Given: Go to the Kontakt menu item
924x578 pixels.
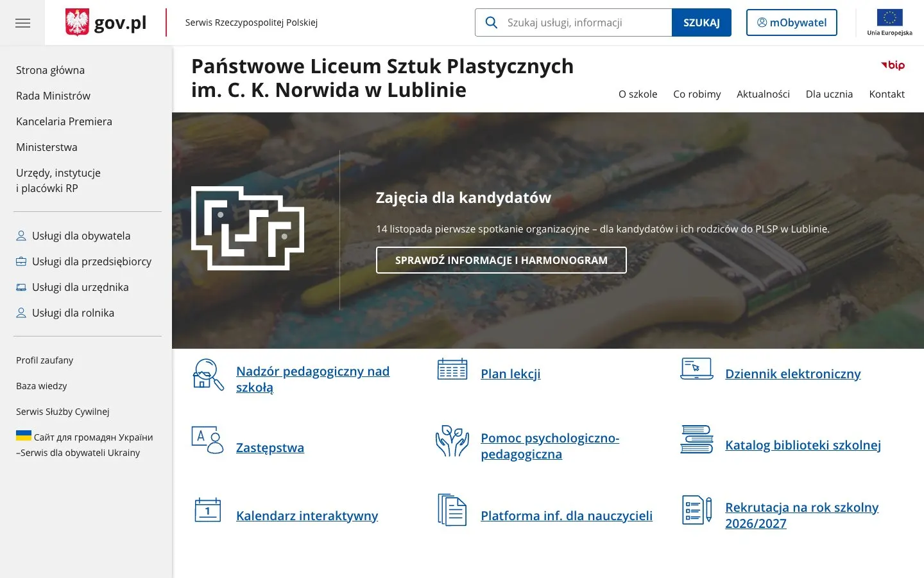Looking at the screenshot, I should click(x=887, y=94).
